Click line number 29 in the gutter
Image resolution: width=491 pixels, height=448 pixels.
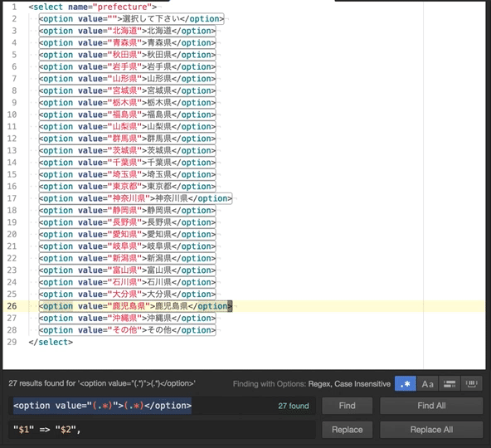tap(12, 342)
